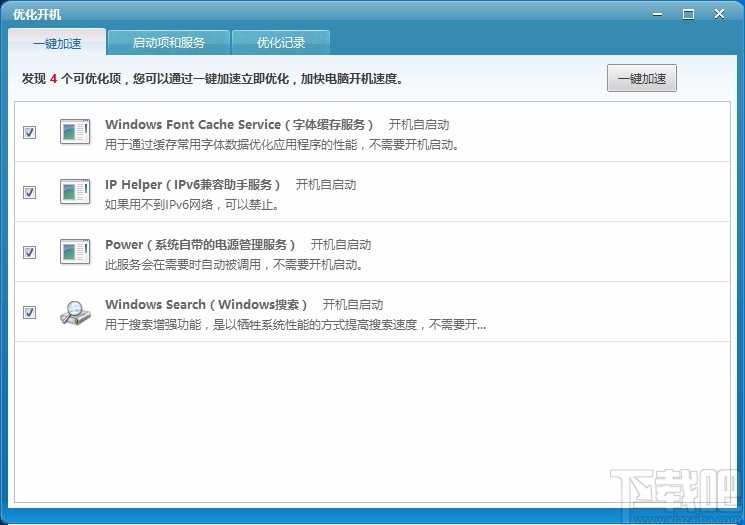Click 开机自启动 status for Windows Search
Screen dimensions: 745x525
coord(353,304)
